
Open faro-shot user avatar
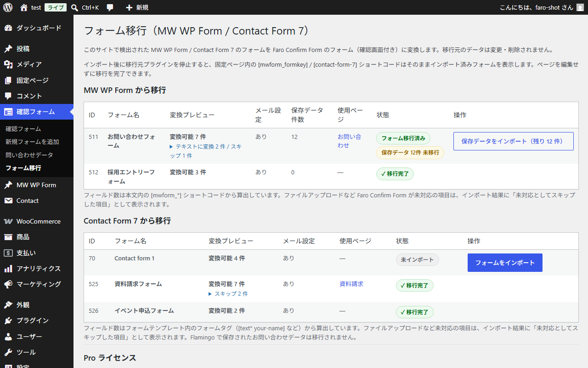(580, 7)
